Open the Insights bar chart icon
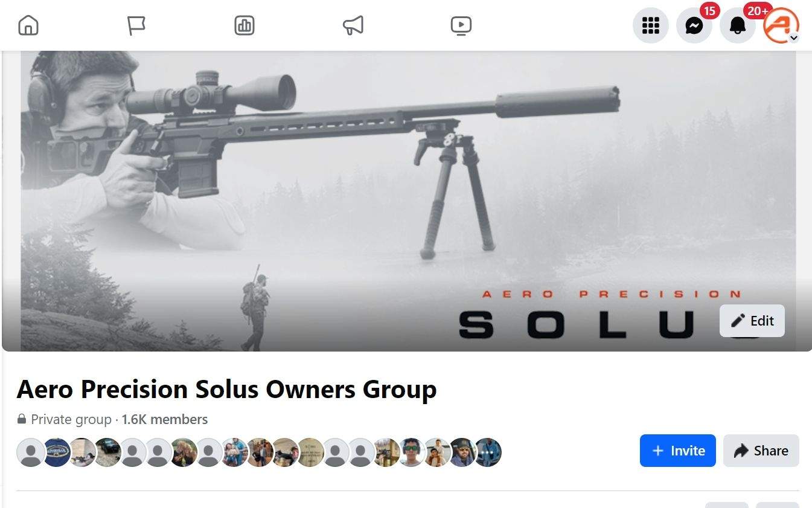Viewport: 812px width, 508px height. click(x=245, y=25)
